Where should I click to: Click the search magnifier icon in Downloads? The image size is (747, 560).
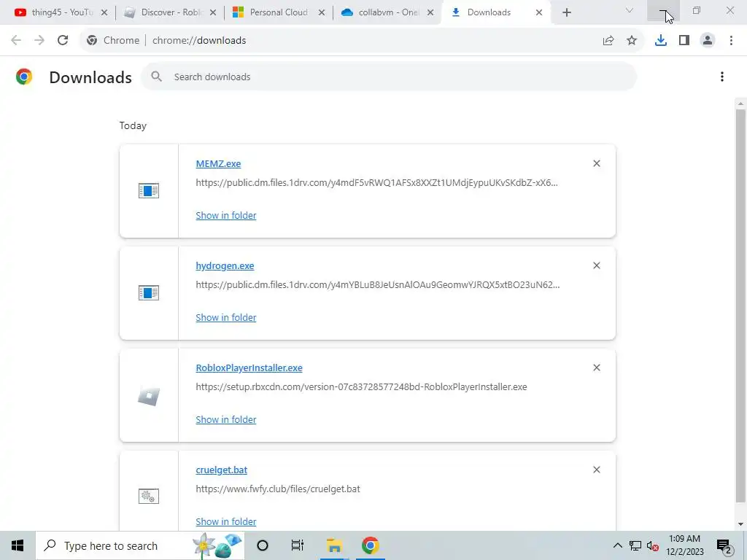pos(156,76)
